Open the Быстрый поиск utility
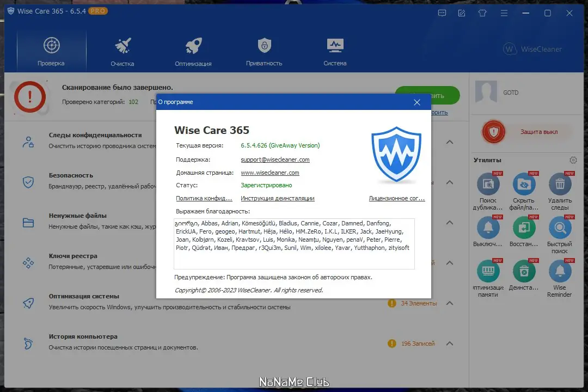This screenshot has width=588, height=392. point(560,235)
